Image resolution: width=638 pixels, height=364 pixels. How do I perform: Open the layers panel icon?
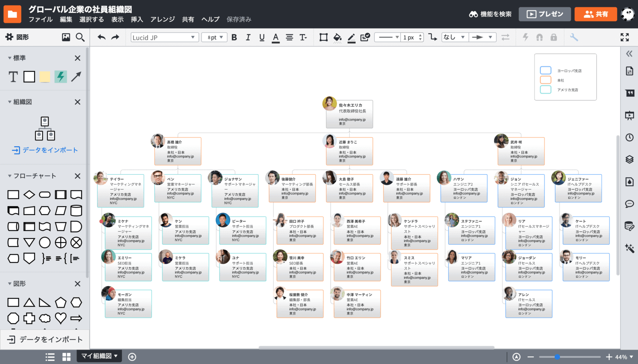[629, 160]
